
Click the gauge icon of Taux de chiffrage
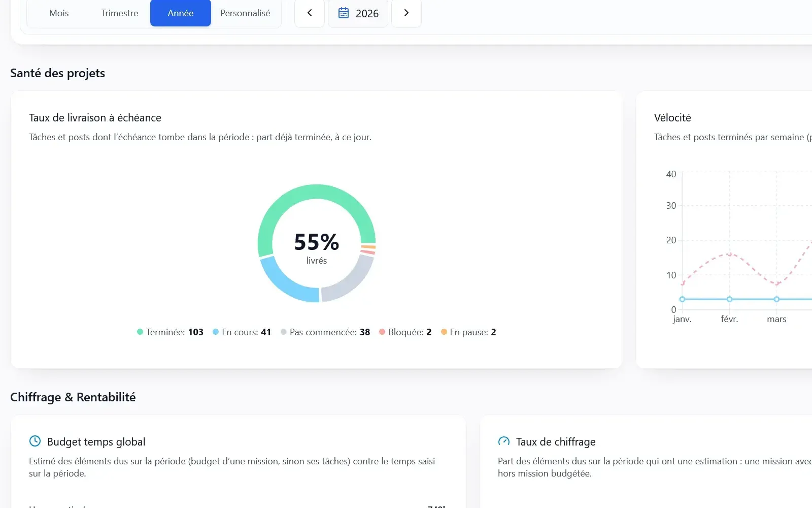[x=504, y=441]
